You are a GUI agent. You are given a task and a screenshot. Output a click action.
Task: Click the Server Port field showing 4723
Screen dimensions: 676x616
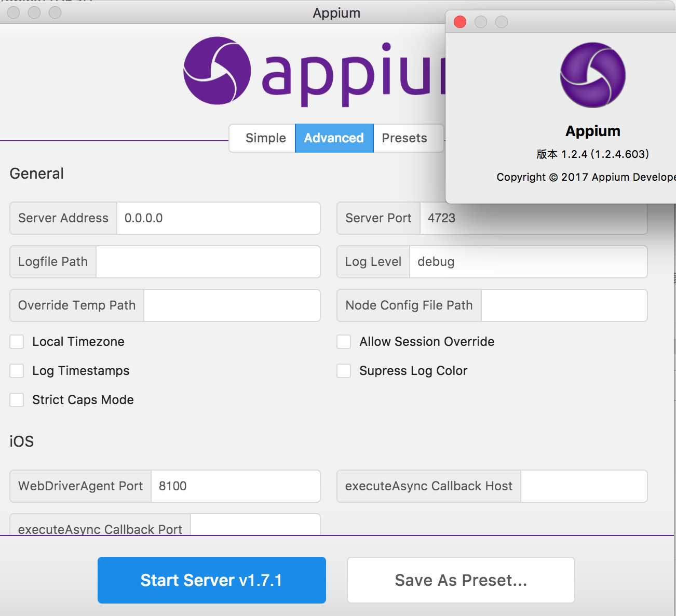(533, 218)
